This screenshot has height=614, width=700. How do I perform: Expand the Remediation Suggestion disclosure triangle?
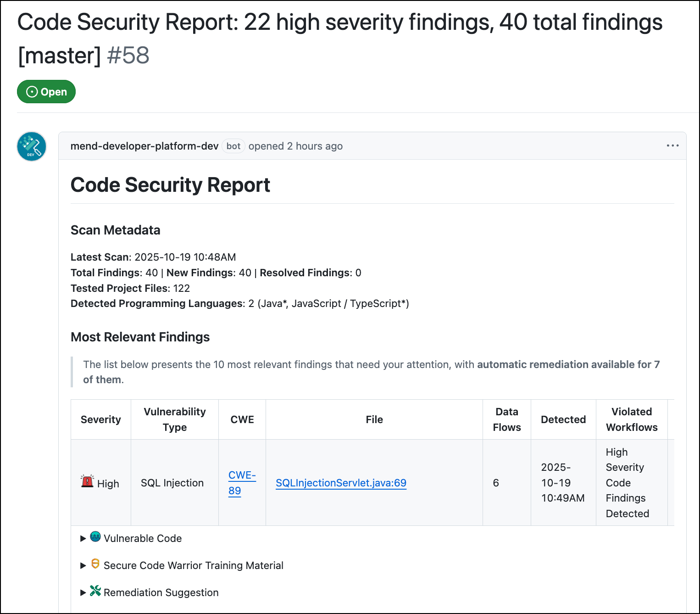(83, 593)
